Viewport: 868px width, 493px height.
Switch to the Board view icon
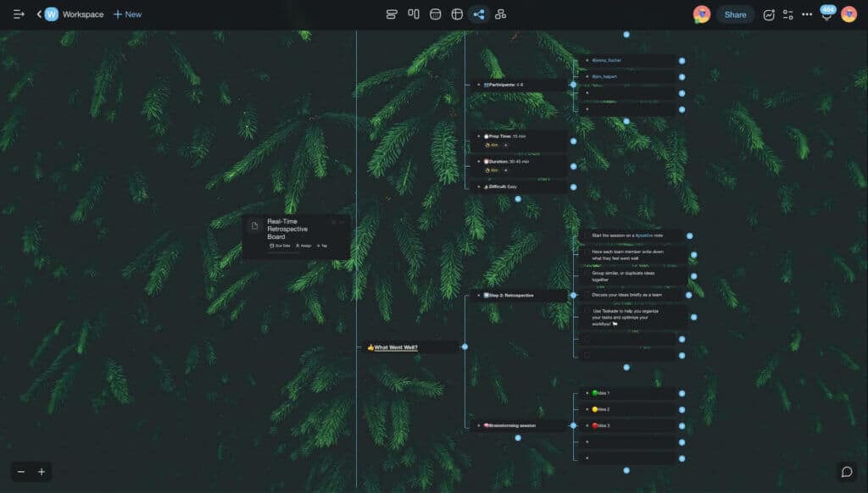(414, 14)
